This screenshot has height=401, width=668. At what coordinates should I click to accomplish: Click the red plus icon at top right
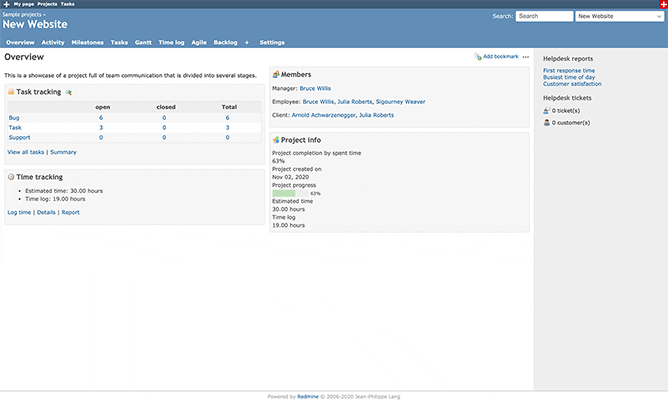coord(663,4)
